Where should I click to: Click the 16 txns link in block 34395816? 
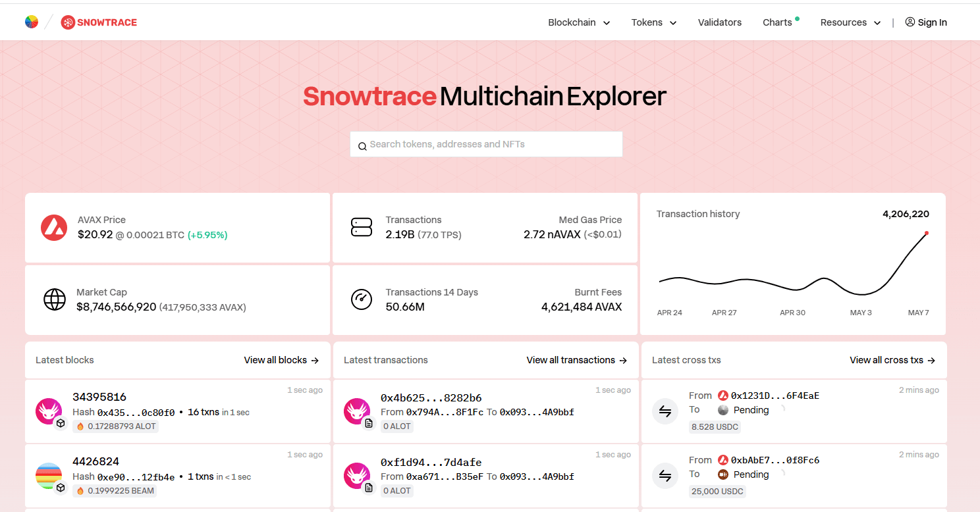[x=203, y=413]
